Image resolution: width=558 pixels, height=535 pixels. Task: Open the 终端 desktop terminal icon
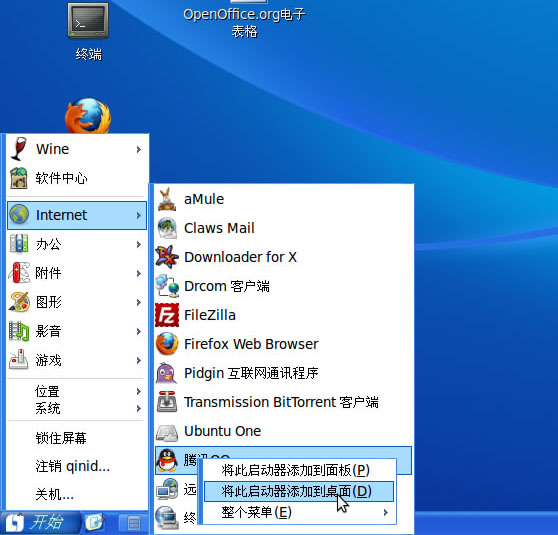click(x=88, y=21)
